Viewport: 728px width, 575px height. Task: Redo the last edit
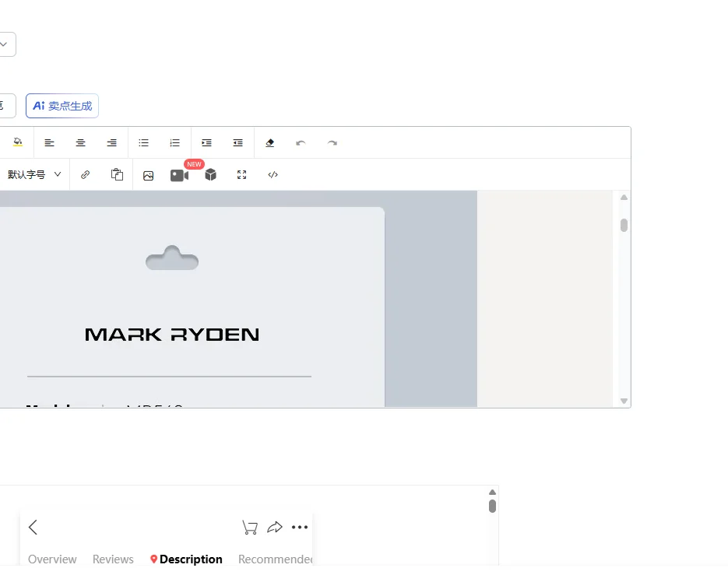[332, 143]
